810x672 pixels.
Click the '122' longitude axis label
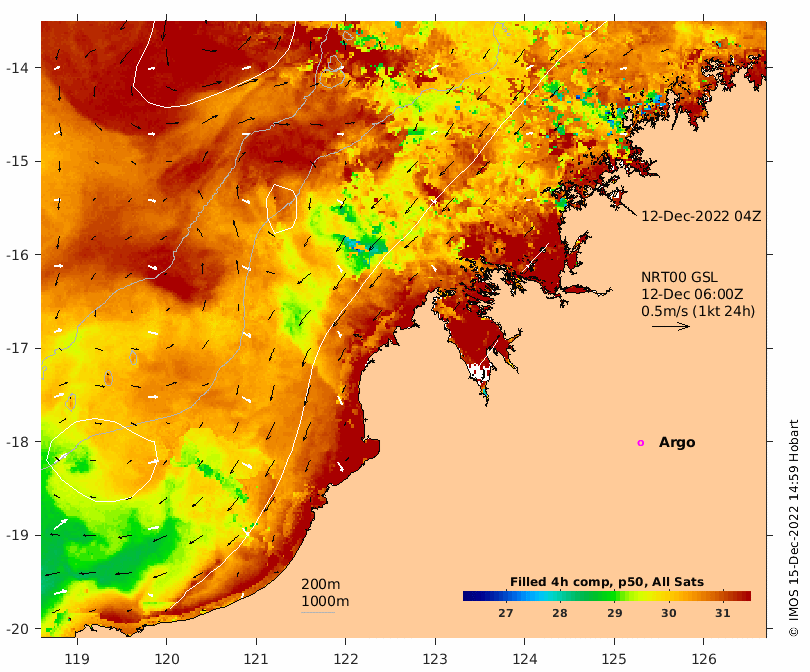pyautogui.click(x=346, y=659)
